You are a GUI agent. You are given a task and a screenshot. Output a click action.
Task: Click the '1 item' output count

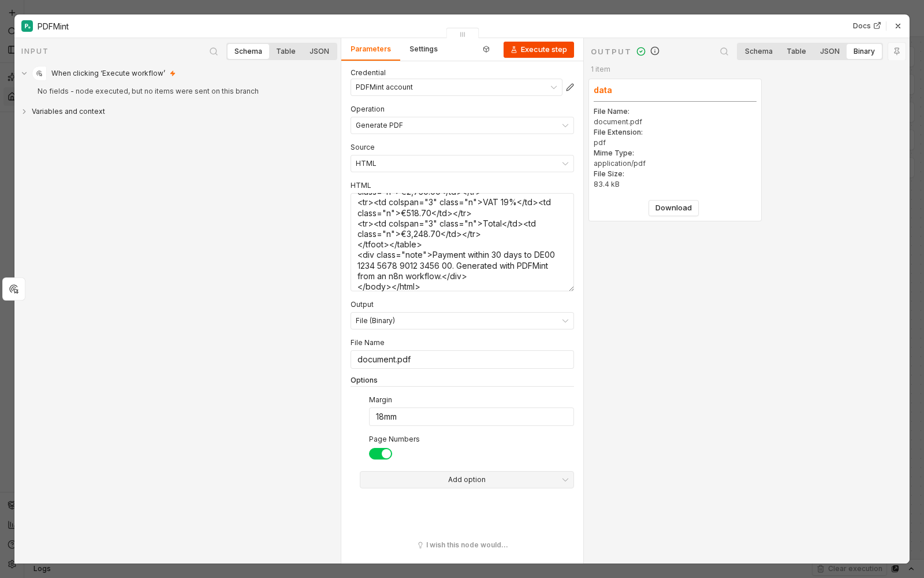click(601, 69)
